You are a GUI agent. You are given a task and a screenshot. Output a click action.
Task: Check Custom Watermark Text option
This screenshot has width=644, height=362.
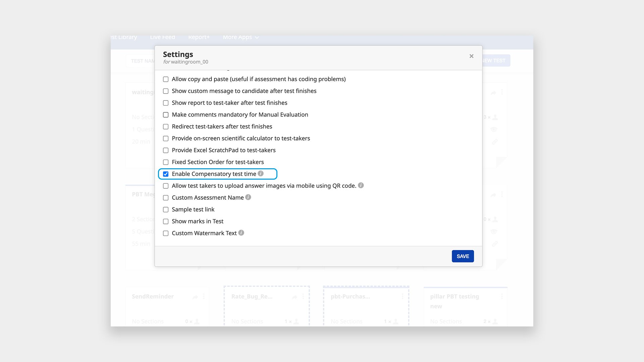point(166,233)
